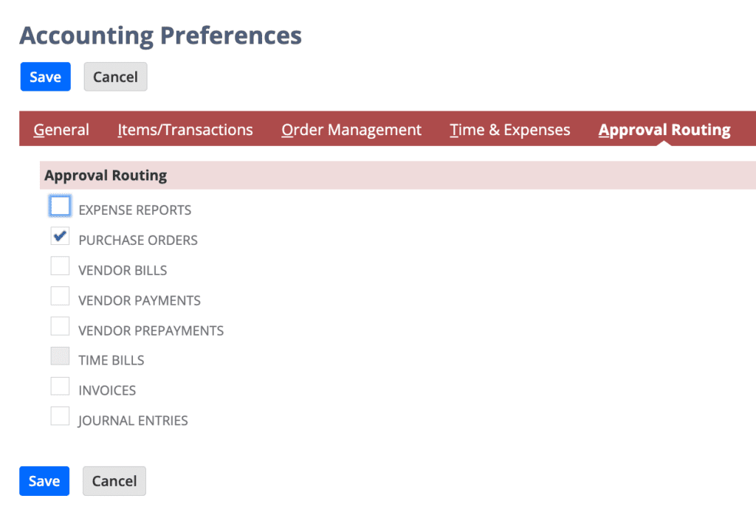This screenshot has height=532, width=756.
Task: Check the Journal Entries box
Action: (x=60, y=416)
